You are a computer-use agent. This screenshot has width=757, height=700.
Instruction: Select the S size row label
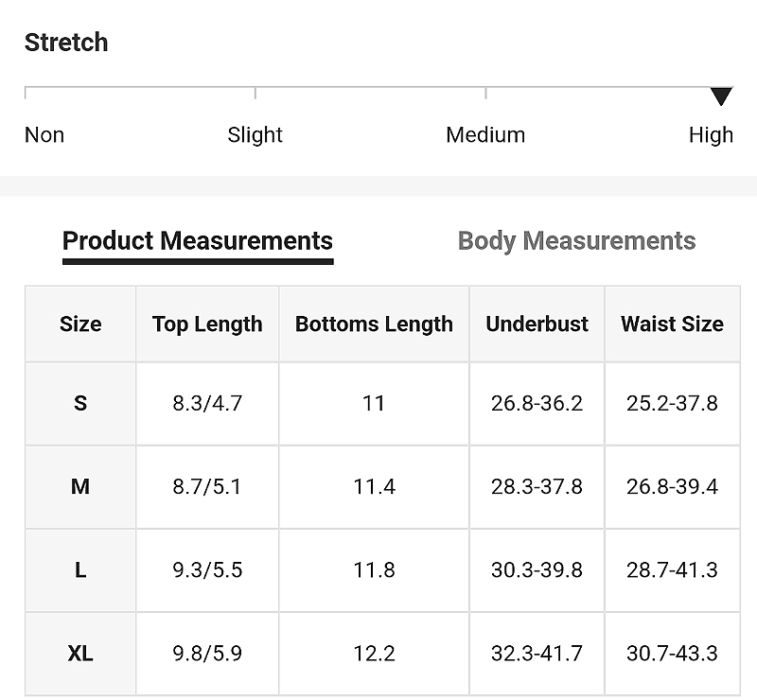(x=80, y=404)
